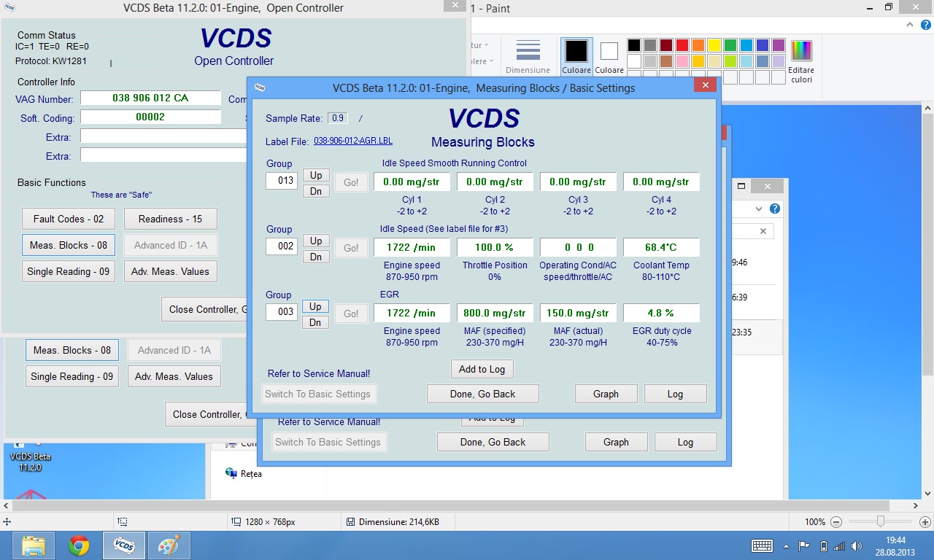Click the Group 003 number field
934x560 pixels.
(282, 311)
